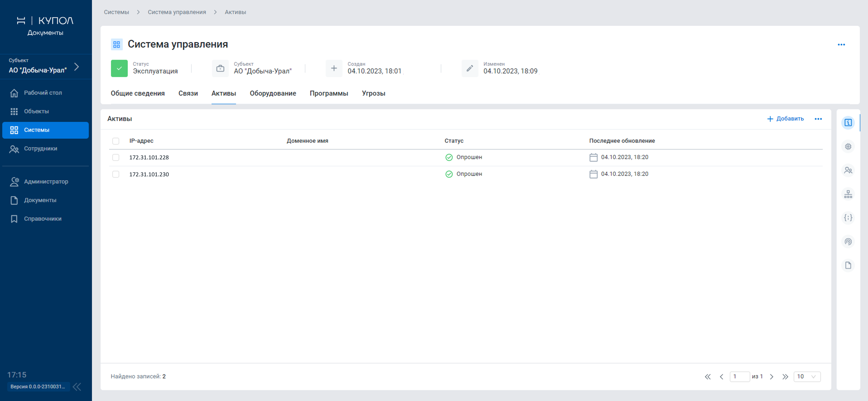The width and height of the screenshot is (868, 401).
Task: Click the chip/hardware icon in right sidebar
Action: tap(848, 147)
